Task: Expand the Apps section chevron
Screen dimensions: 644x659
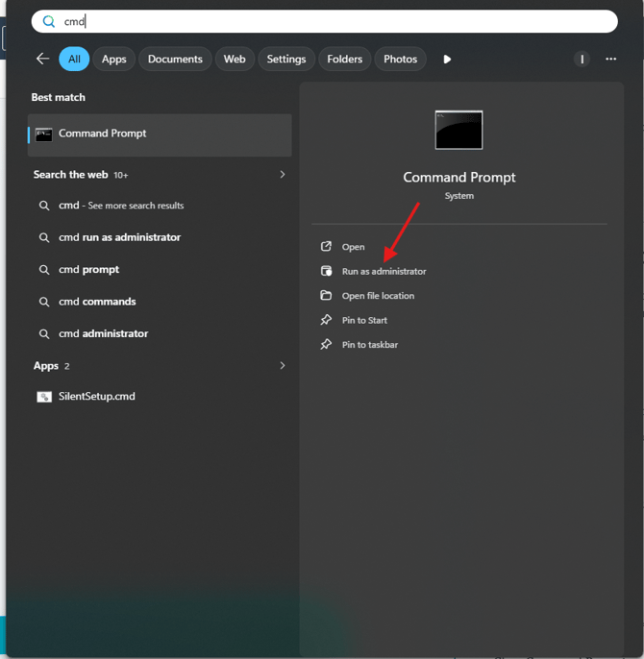Action: [283, 366]
